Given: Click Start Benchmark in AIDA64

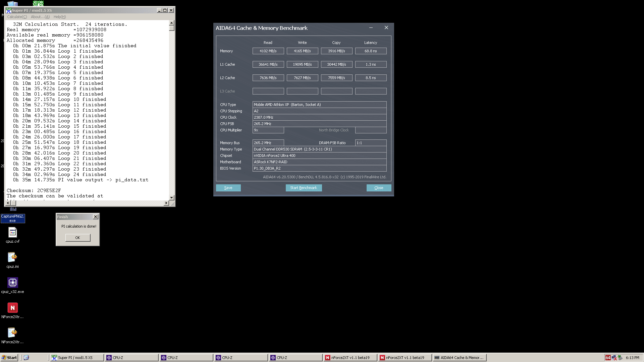Looking at the screenshot, I should coord(304,188).
